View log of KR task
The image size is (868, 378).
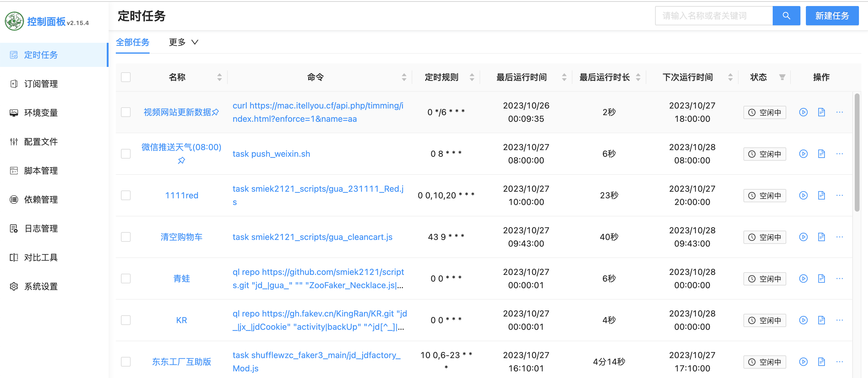pos(821,320)
